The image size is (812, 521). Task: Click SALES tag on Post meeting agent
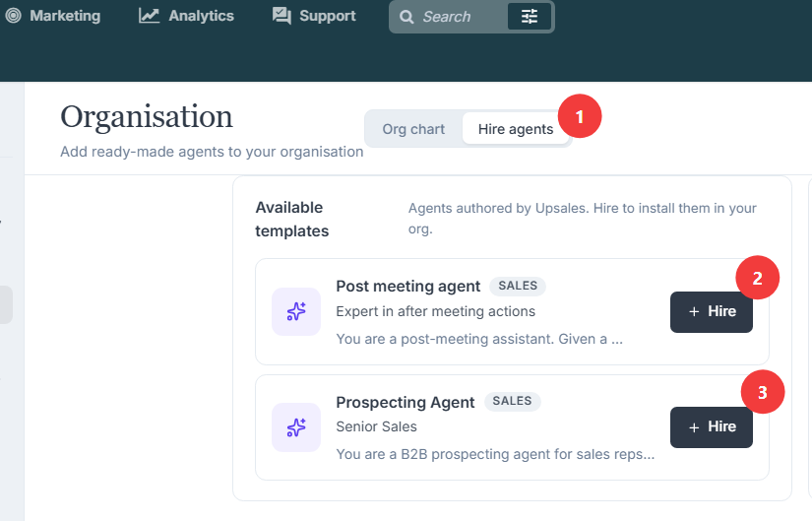click(518, 286)
